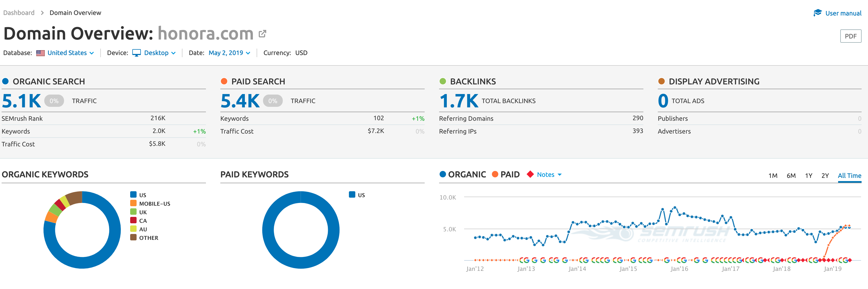Select the 1M time range tab
Screen dimensions: 868x289
pyautogui.click(x=773, y=176)
